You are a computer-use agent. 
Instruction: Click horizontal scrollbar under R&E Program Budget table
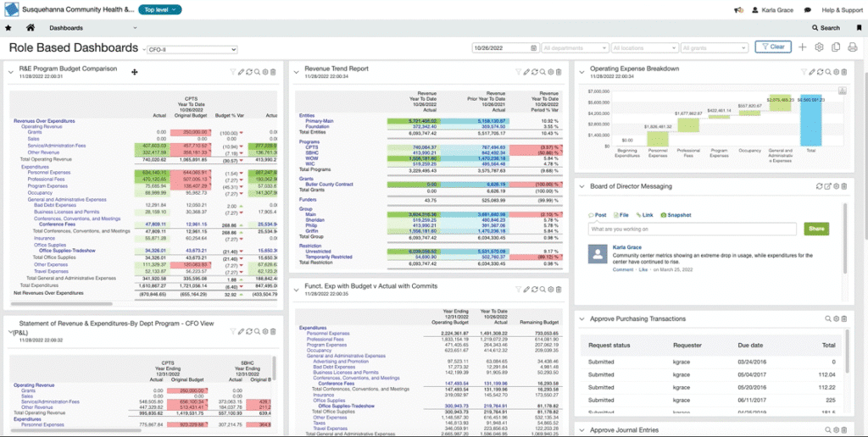tap(61, 304)
